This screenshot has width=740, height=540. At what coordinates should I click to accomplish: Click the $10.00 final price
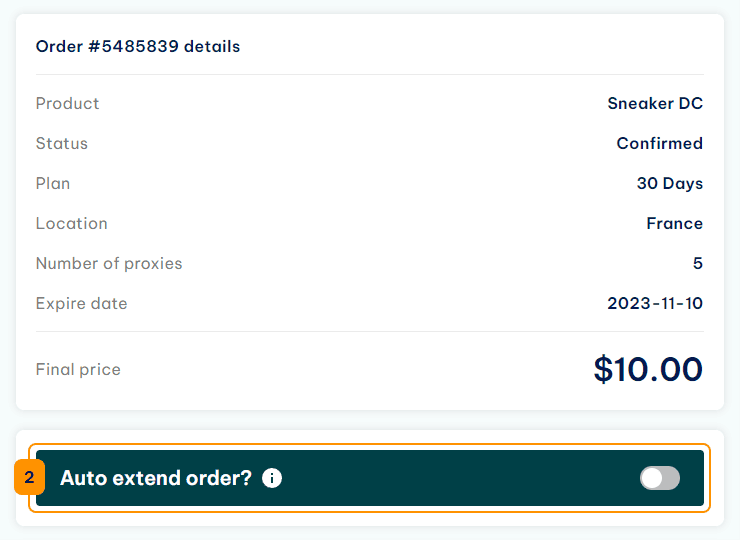tap(648, 369)
